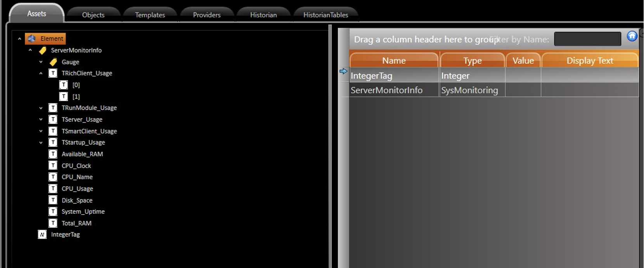Image resolution: width=644 pixels, height=268 pixels.
Task: Expand the TStartup_Usage tree node
Action: pos(41,143)
